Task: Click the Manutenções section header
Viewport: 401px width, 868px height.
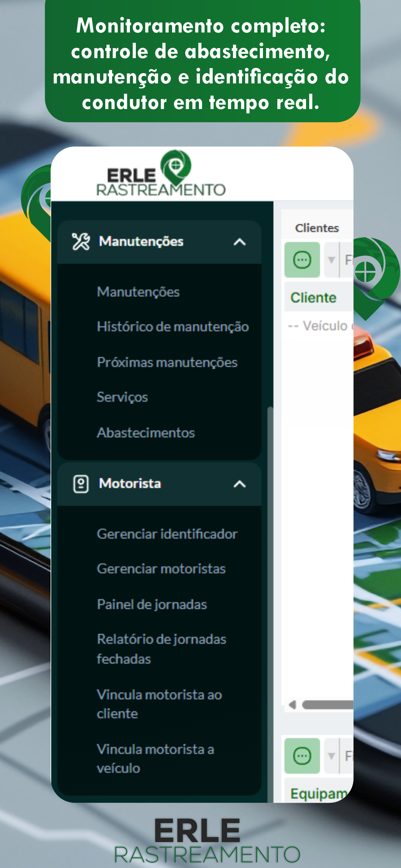Action: pos(159,242)
